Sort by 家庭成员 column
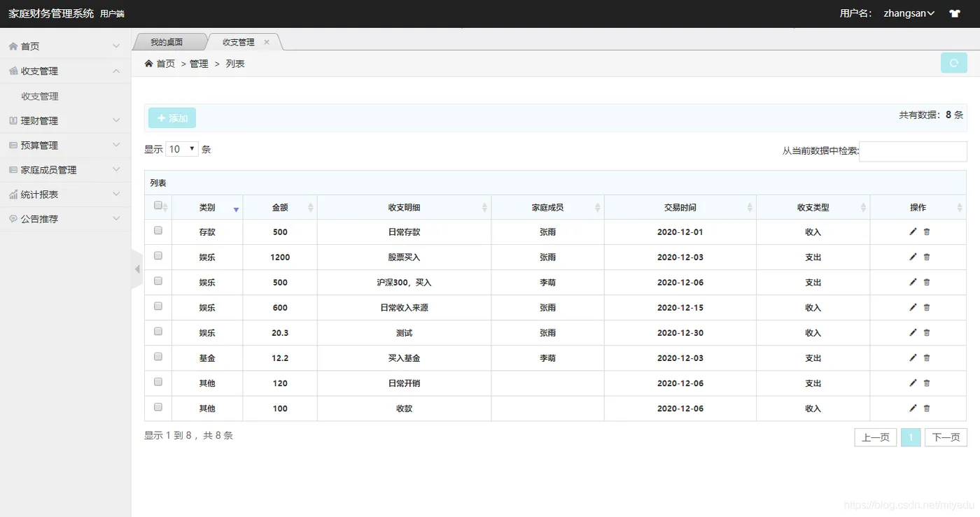This screenshot has height=517, width=980. pyautogui.click(x=548, y=207)
